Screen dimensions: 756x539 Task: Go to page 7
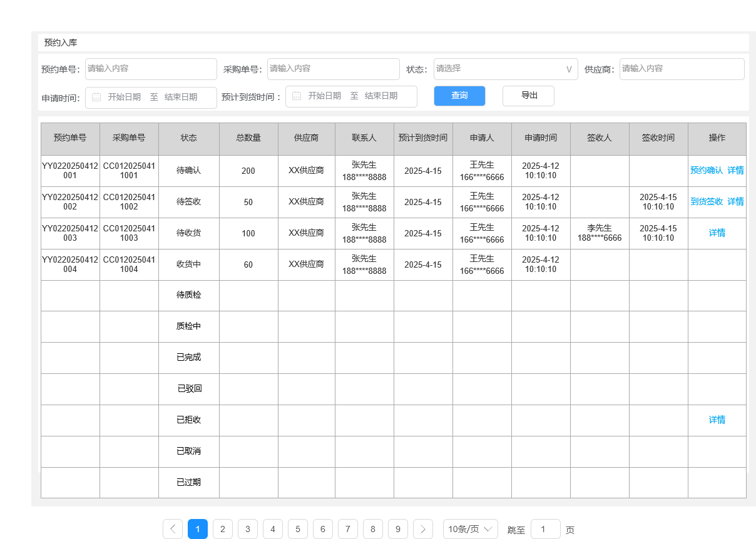coord(348,529)
